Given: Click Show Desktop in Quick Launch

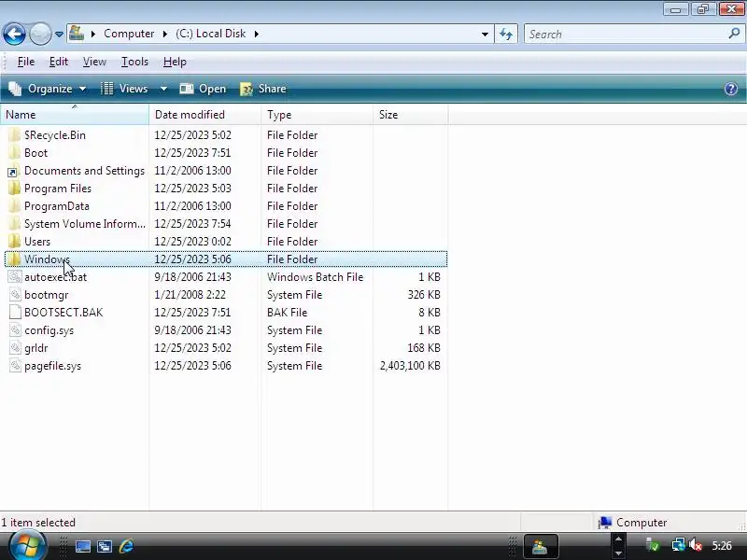Looking at the screenshot, I should 83,546.
